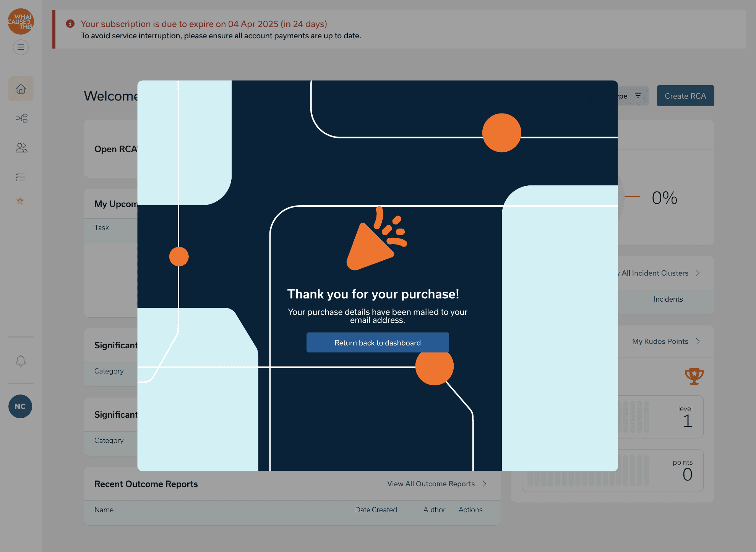The image size is (756, 552).
Task: Click the Date Created column header
Action: [376, 510]
